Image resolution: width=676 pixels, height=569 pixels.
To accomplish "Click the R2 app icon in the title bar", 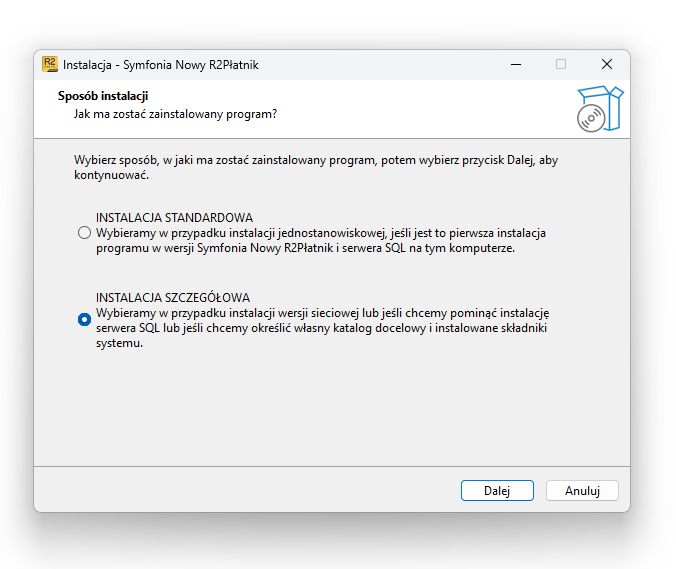I will tap(50, 64).
